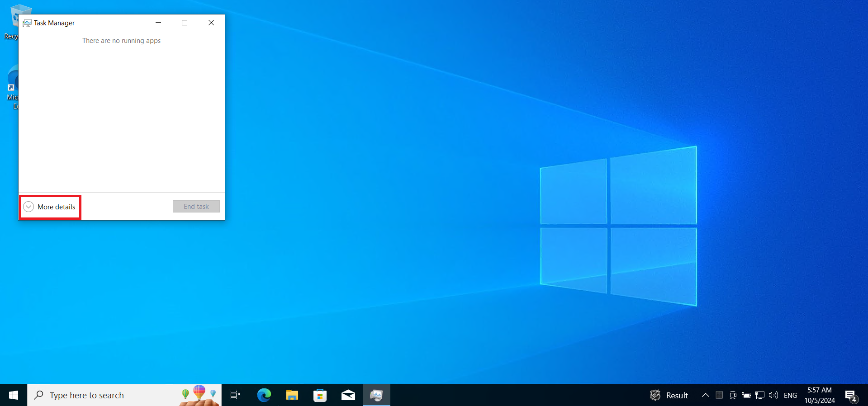Click the Result news widget in the taskbar
The height and width of the screenshot is (406, 868).
(669, 395)
